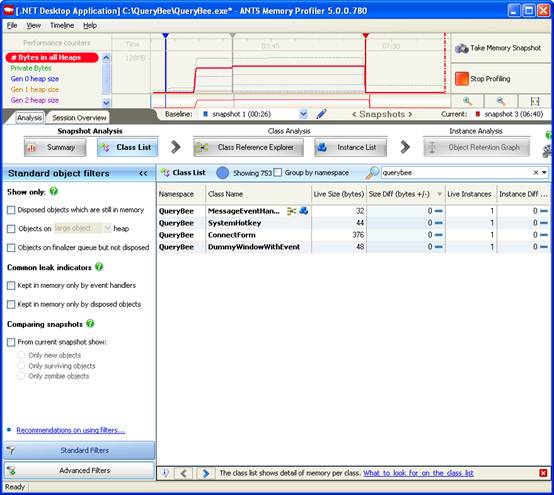Open the large object heap type dropdown
This screenshot has width=554, height=495.
pos(107,228)
